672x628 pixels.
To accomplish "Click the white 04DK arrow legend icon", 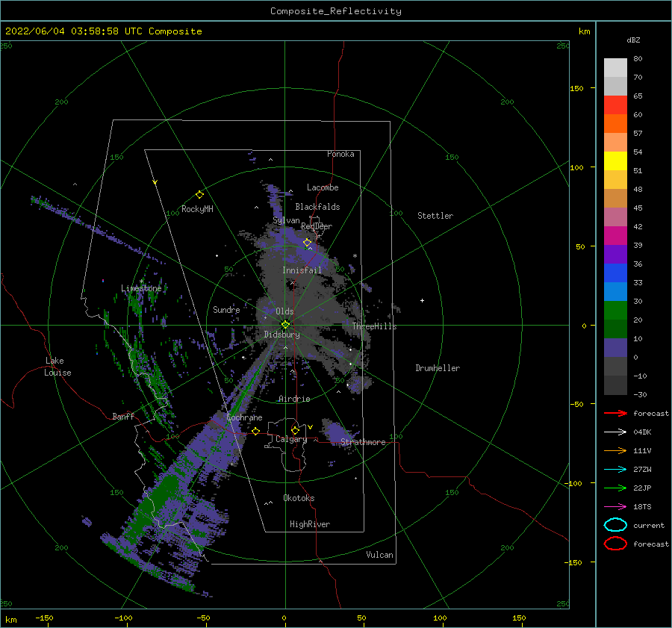I will 615,432.
